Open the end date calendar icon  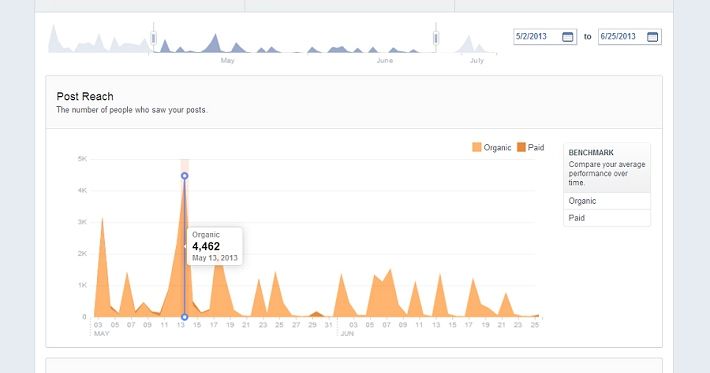coord(652,37)
